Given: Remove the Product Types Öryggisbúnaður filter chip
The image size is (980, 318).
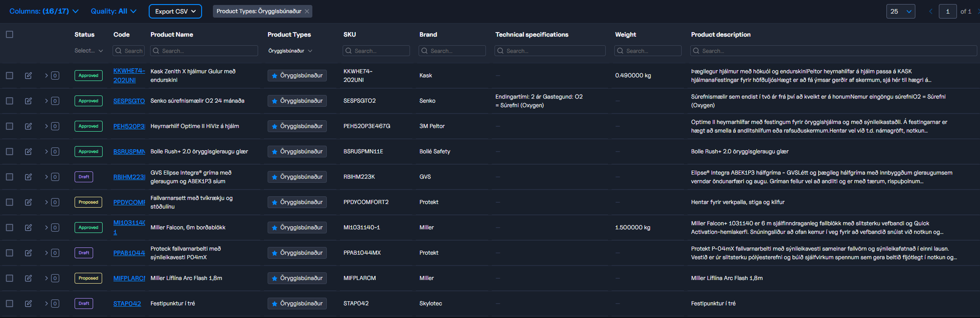Looking at the screenshot, I should point(307,11).
